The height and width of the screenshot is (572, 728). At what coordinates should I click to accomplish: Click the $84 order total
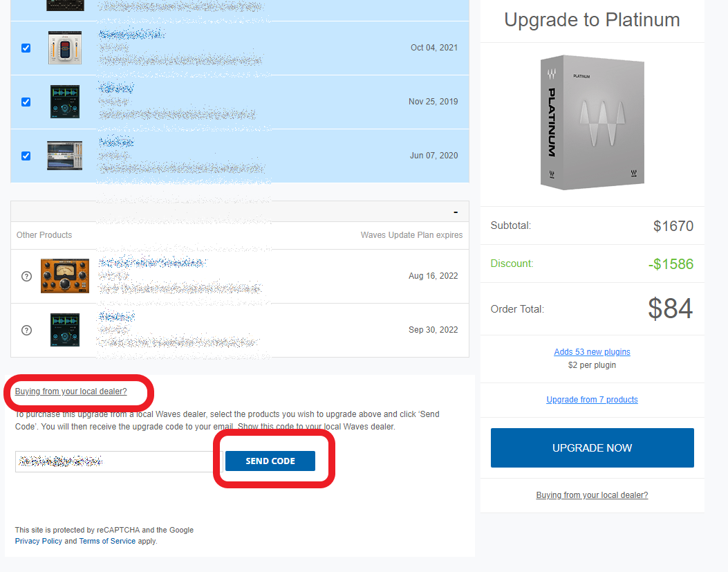(x=671, y=308)
